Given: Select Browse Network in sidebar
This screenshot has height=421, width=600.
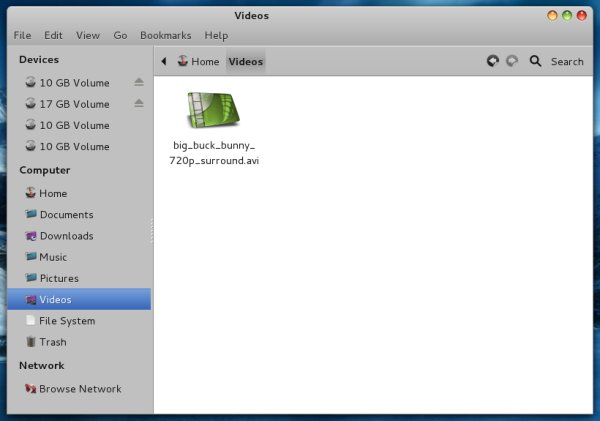Looking at the screenshot, I should click(79, 389).
